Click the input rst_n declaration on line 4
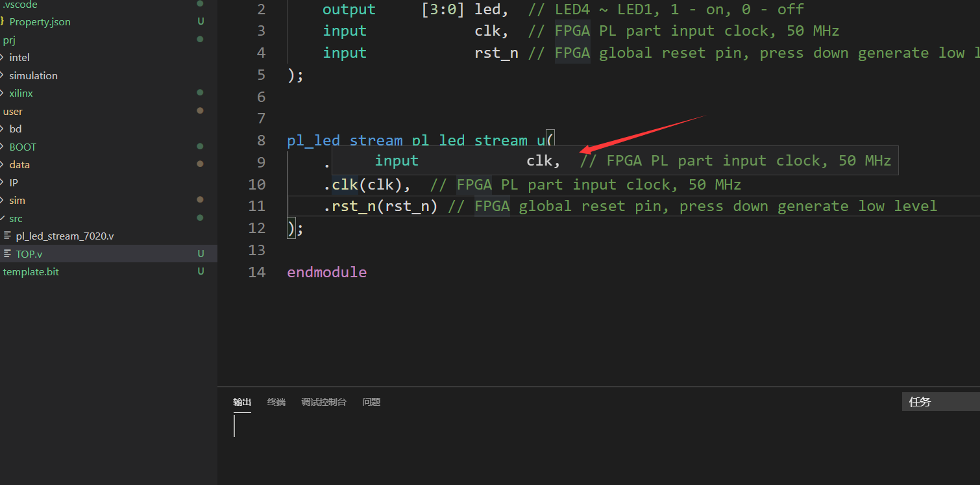Screen dimensions: 980x485 (421, 53)
